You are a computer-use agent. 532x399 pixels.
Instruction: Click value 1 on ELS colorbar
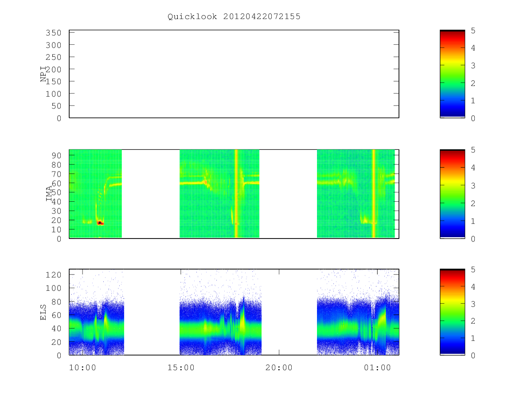coord(473,339)
